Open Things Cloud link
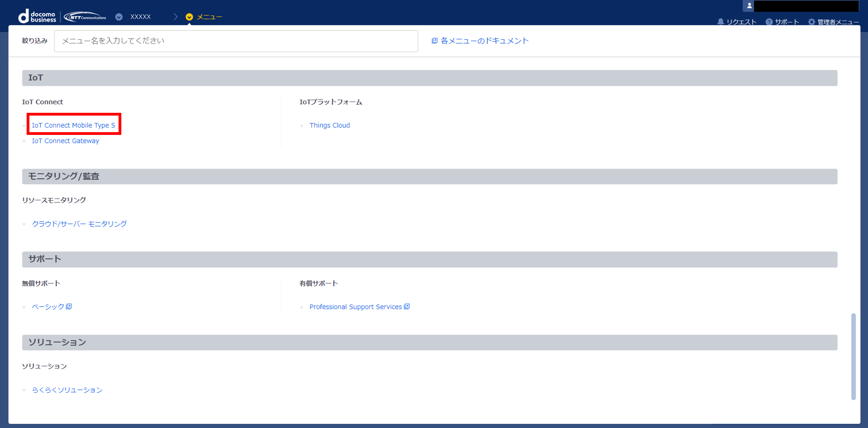The image size is (868, 428). point(329,125)
